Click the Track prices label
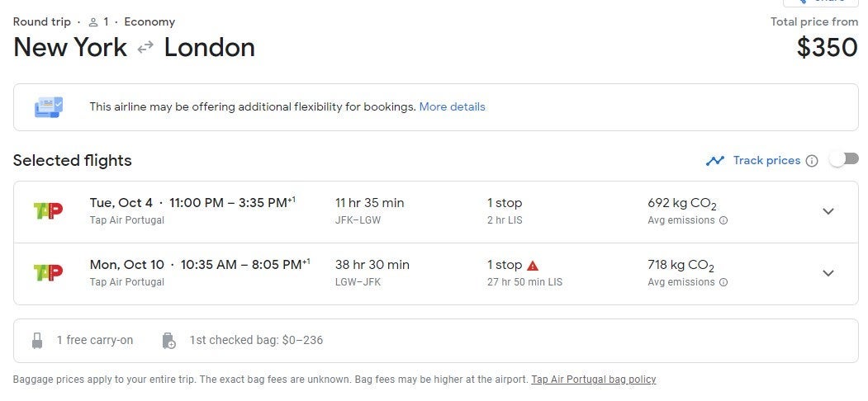This screenshot has width=868, height=401. (766, 160)
